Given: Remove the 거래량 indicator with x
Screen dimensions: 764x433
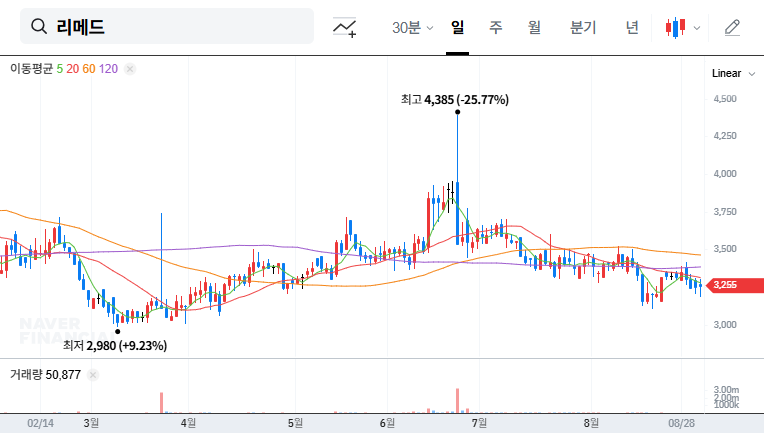Looking at the screenshot, I should click(x=93, y=375).
